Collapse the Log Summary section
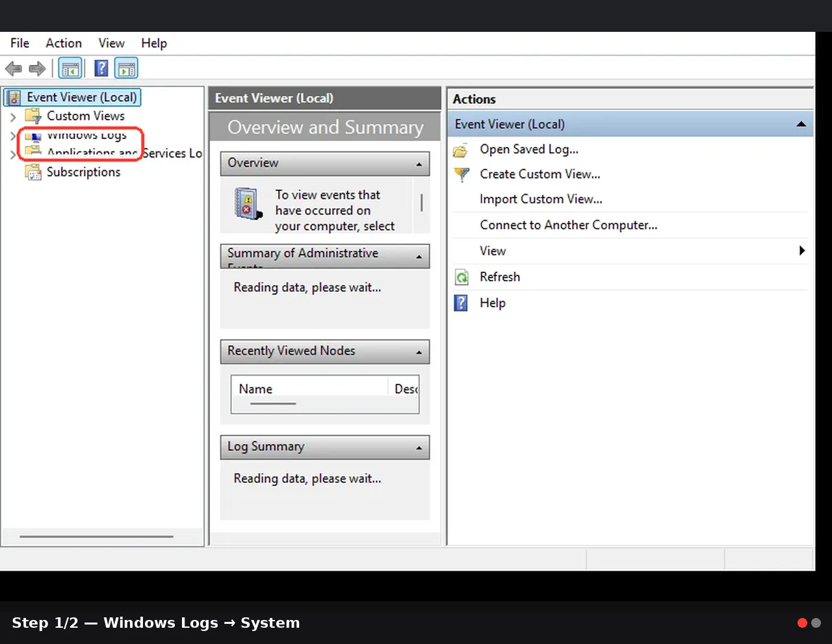Viewport: 832px width, 644px height. click(x=419, y=448)
